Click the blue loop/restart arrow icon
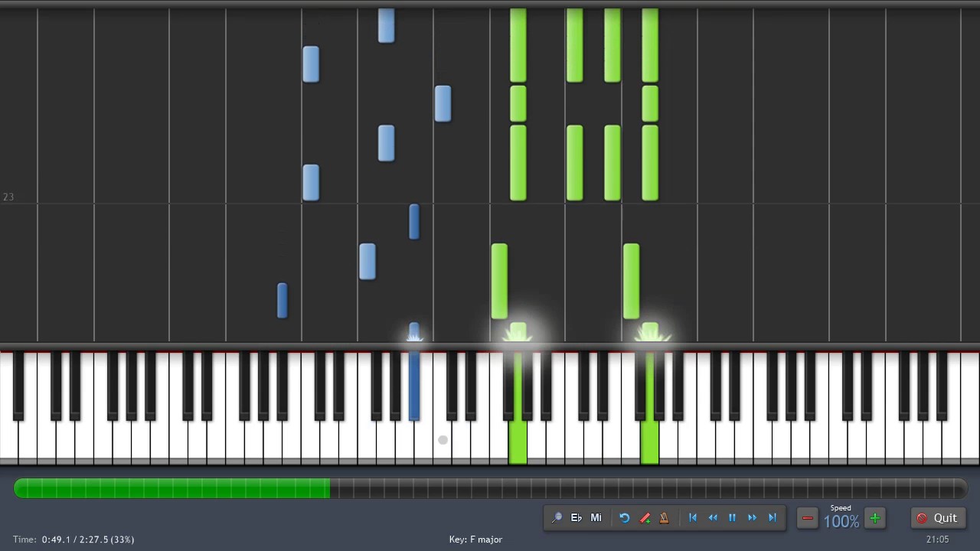 pos(625,518)
